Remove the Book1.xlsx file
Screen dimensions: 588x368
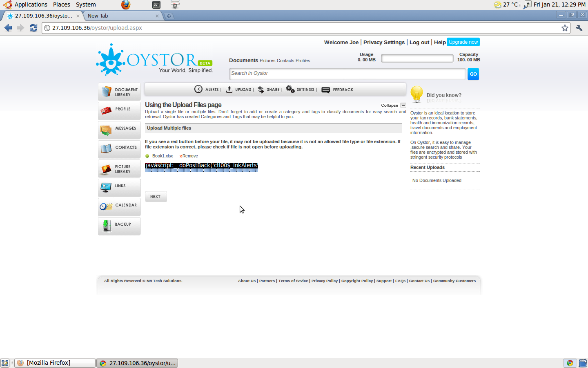[x=189, y=156]
